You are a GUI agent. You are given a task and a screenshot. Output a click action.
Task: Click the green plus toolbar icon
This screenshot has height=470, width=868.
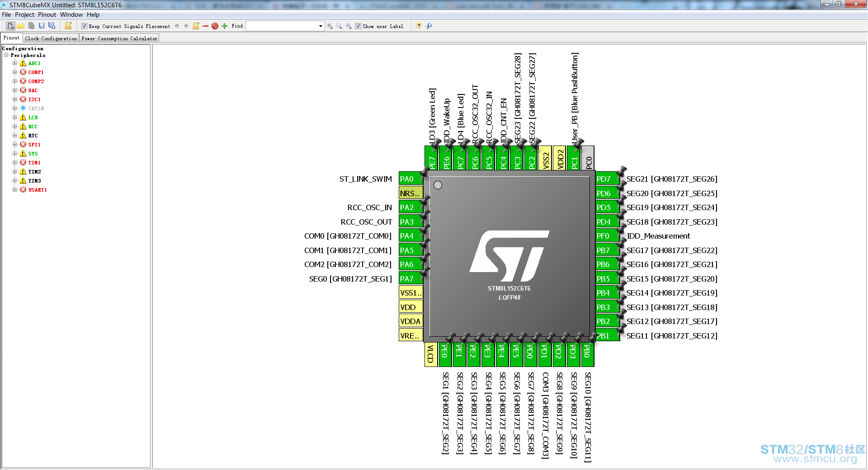coord(224,26)
